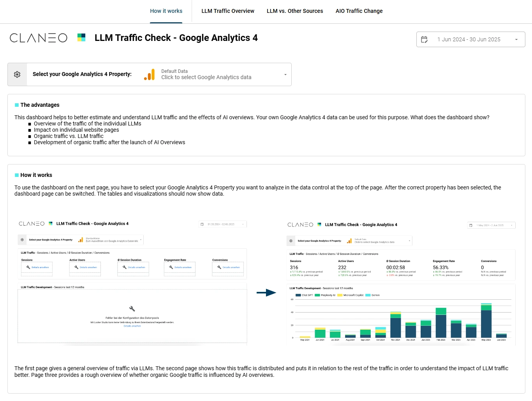This screenshot has height=401, width=532.
Task: Expand the Google Analytics property dropdown arrow
Action: click(x=285, y=74)
